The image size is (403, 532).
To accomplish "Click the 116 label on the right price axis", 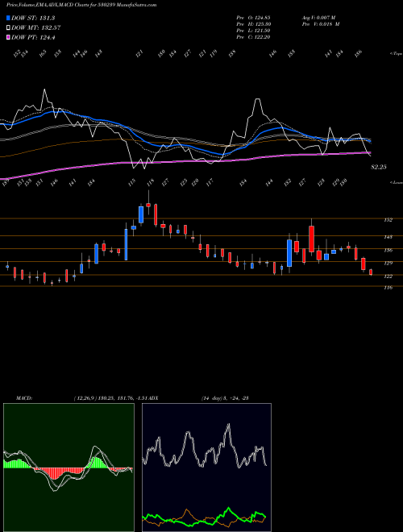I will click(x=388, y=288).
